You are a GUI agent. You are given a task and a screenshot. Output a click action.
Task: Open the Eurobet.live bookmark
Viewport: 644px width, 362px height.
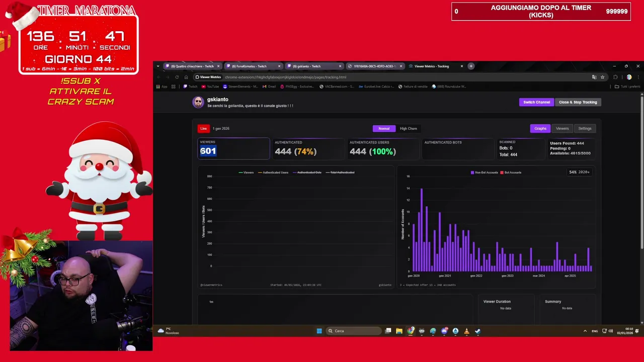coord(376,86)
